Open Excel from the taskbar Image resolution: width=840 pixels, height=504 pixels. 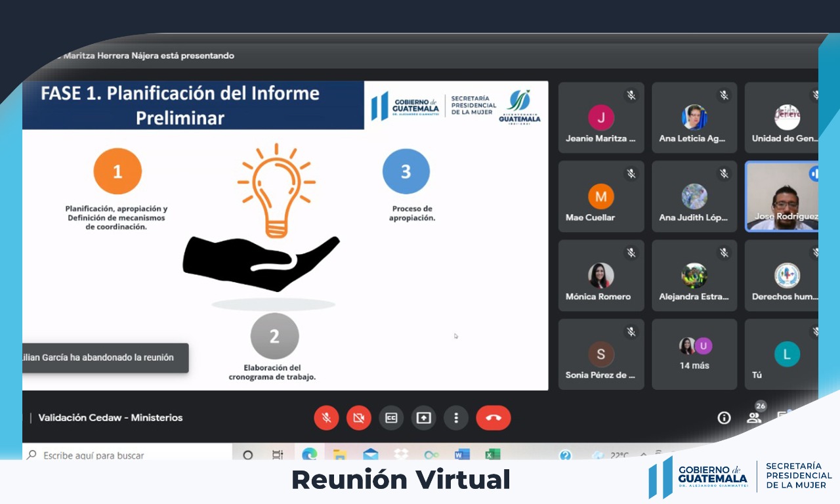click(492, 454)
